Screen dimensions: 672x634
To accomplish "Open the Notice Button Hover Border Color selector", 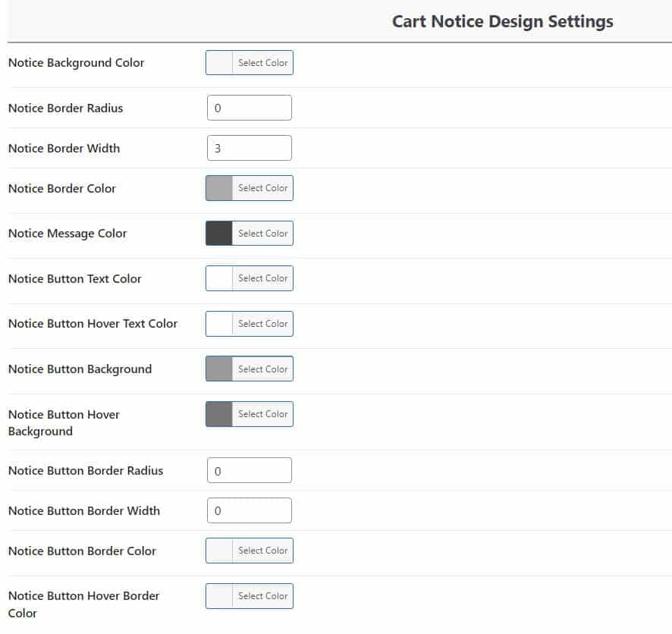I will pyautogui.click(x=263, y=596).
